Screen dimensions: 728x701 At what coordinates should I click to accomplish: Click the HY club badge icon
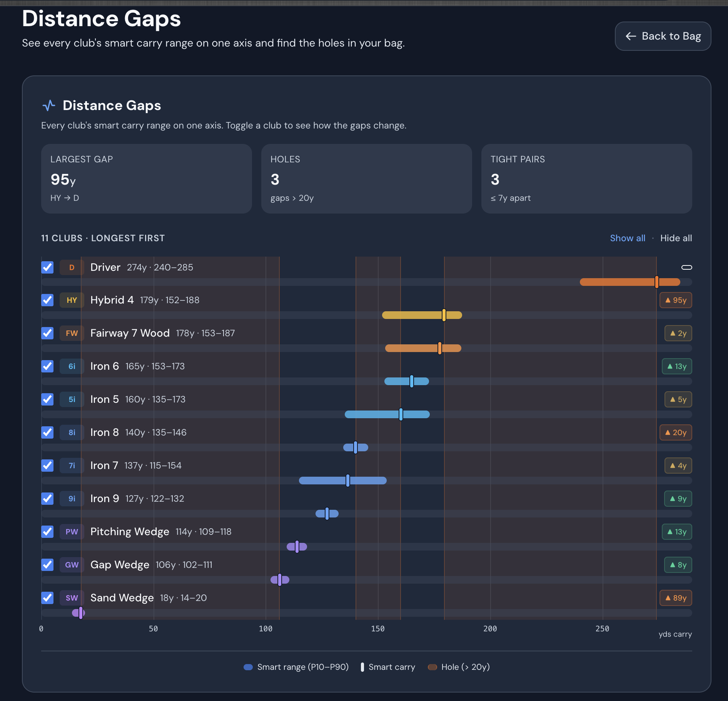72,300
